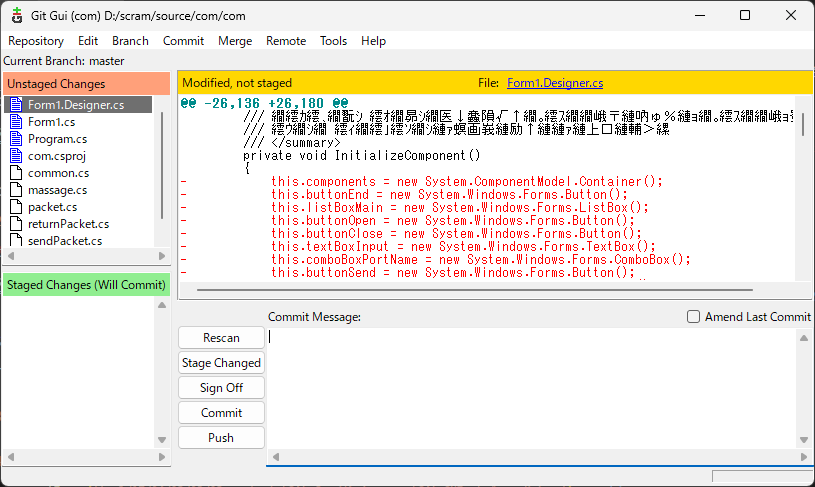Image resolution: width=815 pixels, height=487 pixels.
Task: Click the Sign Off button
Action: point(221,388)
